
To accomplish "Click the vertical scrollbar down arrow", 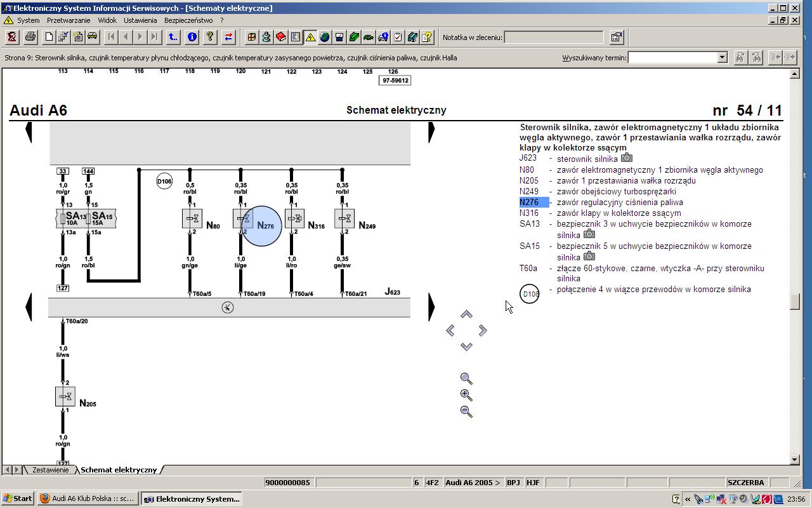I will pos(795,459).
